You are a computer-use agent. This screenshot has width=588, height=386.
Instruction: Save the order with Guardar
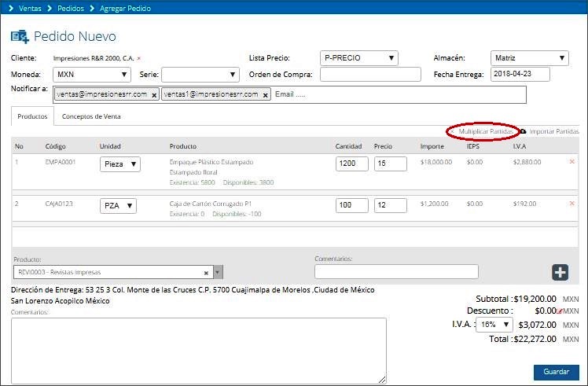(x=556, y=372)
